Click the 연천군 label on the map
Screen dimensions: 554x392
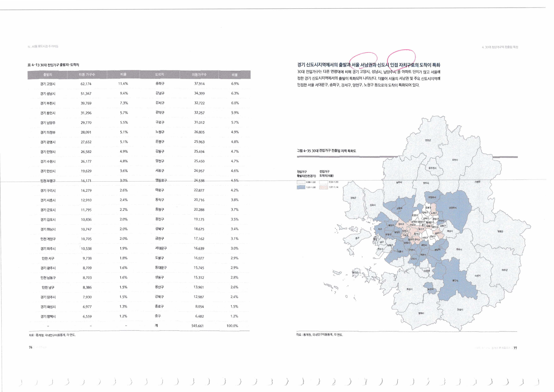pyautogui.click(x=428, y=141)
